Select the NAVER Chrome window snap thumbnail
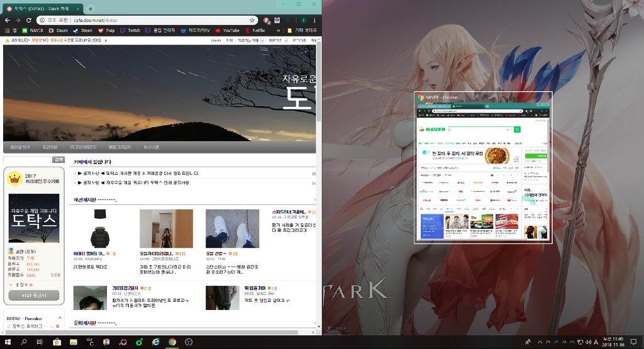The image size is (644, 349). [x=483, y=167]
